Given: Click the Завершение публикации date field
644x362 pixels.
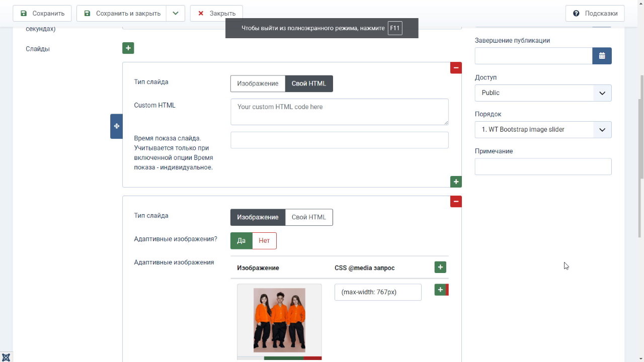Looking at the screenshot, I should (533, 56).
